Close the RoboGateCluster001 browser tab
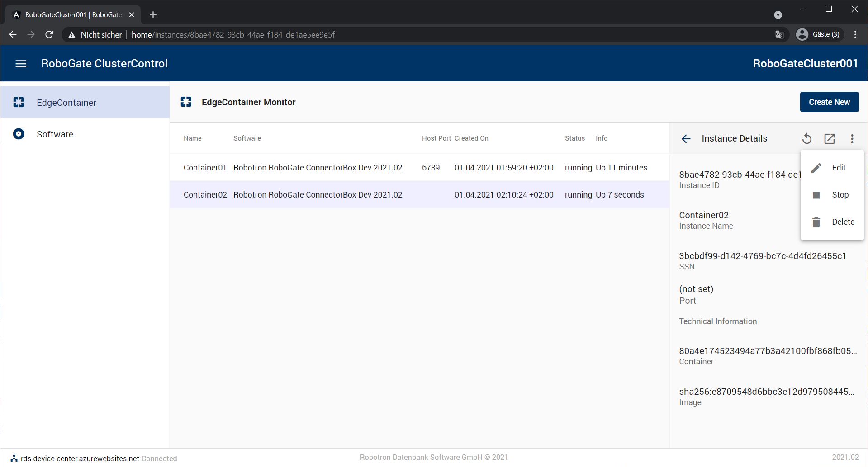Viewport: 868px width, 467px height. tap(132, 15)
